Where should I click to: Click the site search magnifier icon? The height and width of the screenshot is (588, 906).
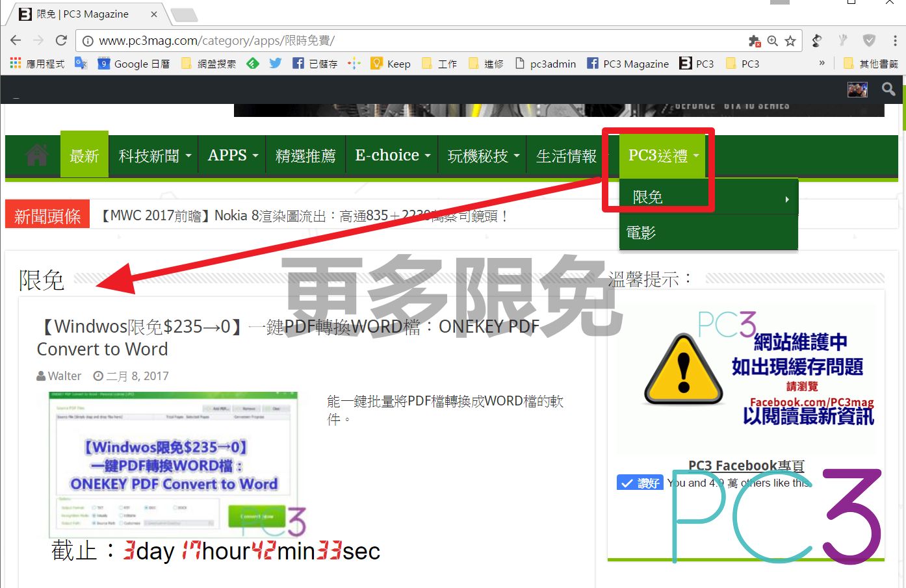[x=888, y=89]
